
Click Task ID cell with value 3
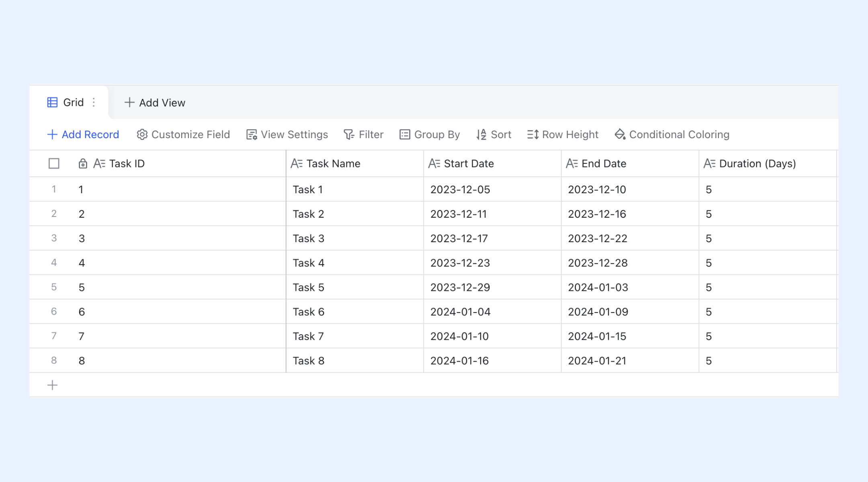tap(179, 238)
